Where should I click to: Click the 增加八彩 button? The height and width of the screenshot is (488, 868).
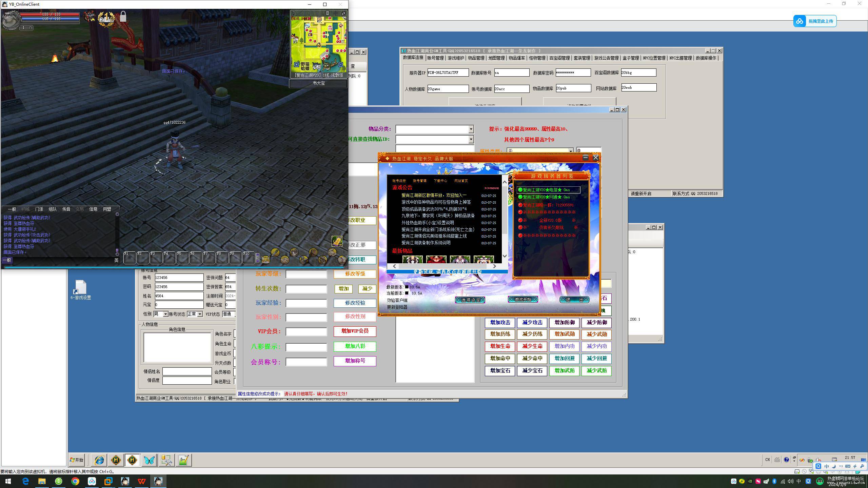[355, 346]
